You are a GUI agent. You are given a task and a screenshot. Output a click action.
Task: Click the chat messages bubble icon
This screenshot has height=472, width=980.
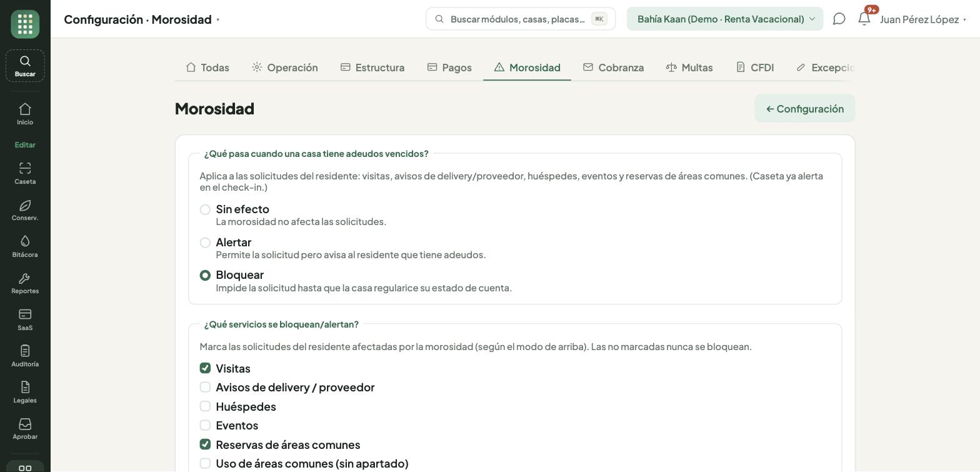pos(839,19)
